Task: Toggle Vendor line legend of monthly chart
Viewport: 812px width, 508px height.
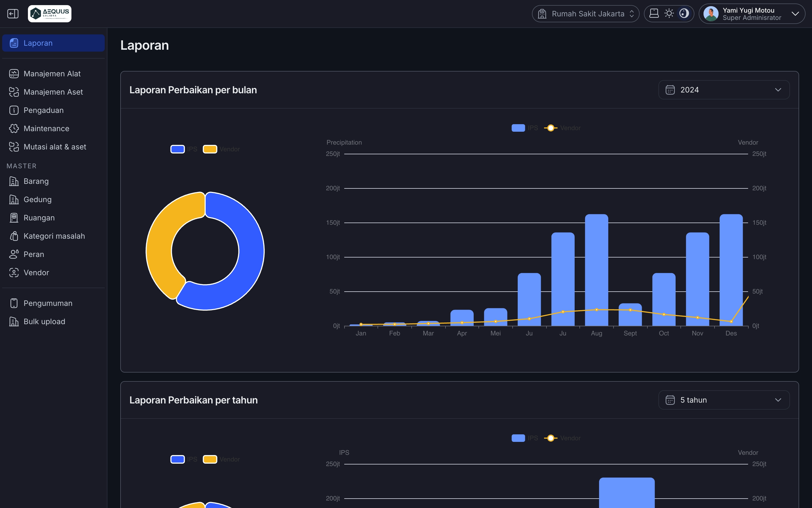Action: point(562,128)
